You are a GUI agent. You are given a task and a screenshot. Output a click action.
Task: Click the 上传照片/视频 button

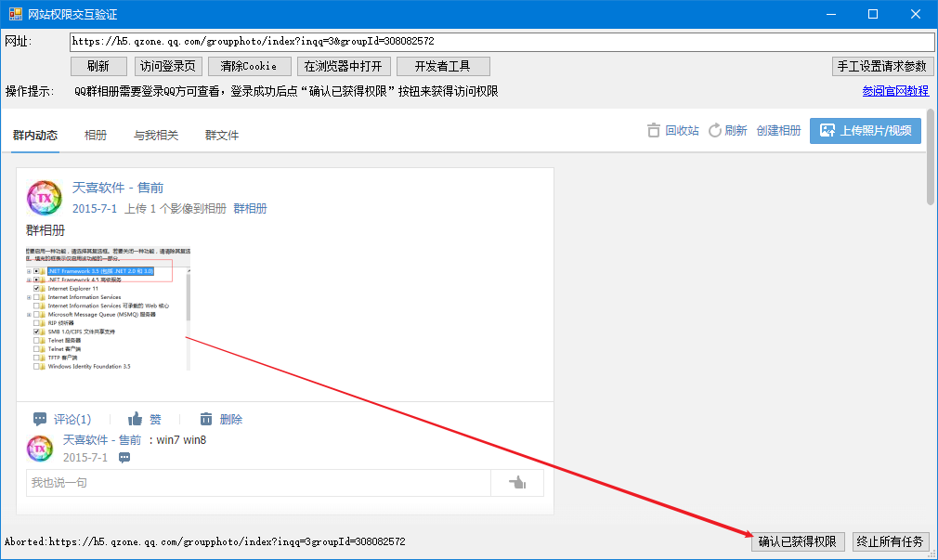pos(866,130)
